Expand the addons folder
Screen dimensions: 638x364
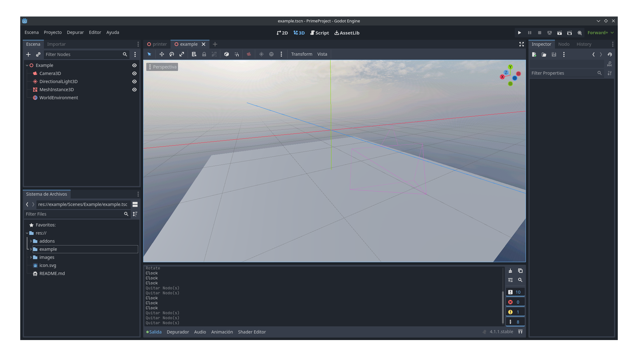click(x=31, y=241)
